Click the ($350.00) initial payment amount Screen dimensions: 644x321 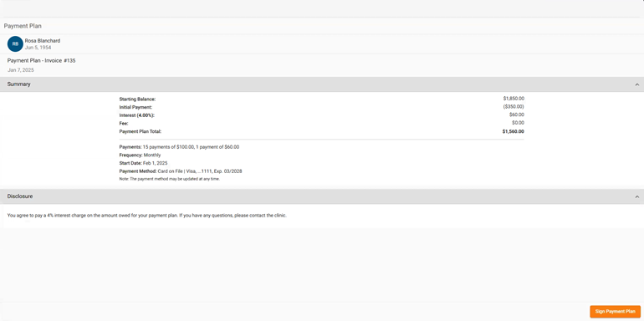click(x=514, y=106)
